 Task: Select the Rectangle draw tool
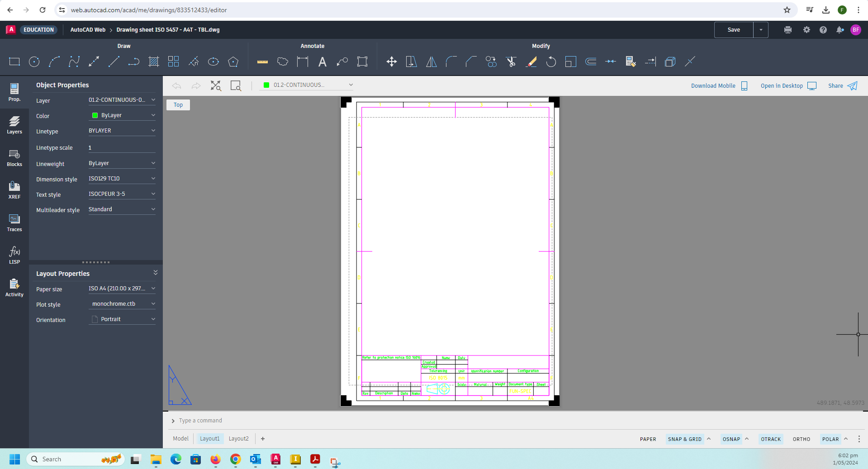click(x=14, y=62)
